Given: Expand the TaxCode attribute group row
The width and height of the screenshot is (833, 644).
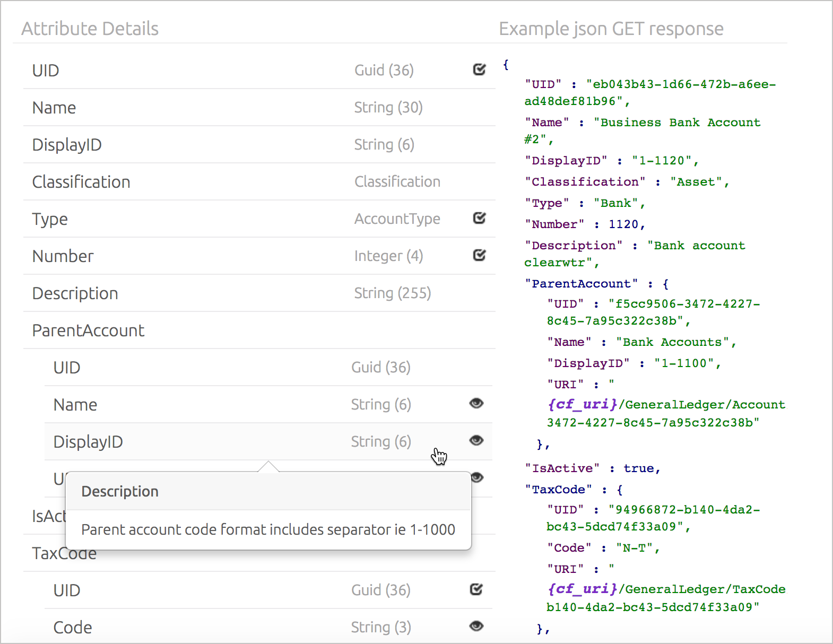Looking at the screenshot, I should click(64, 554).
